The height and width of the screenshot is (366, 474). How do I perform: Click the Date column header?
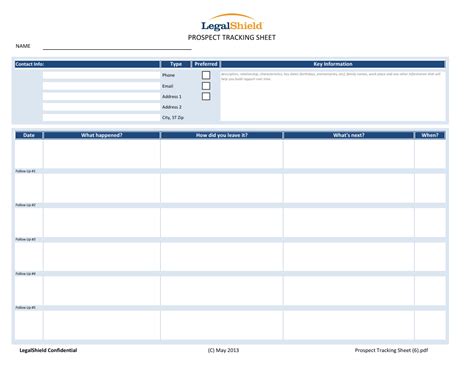click(x=29, y=135)
